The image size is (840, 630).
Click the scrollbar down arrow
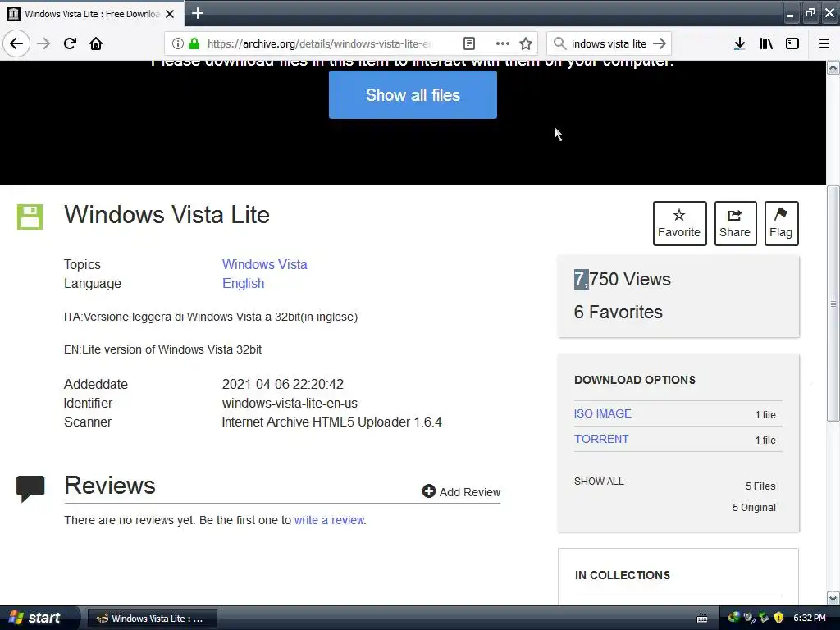click(x=833, y=598)
